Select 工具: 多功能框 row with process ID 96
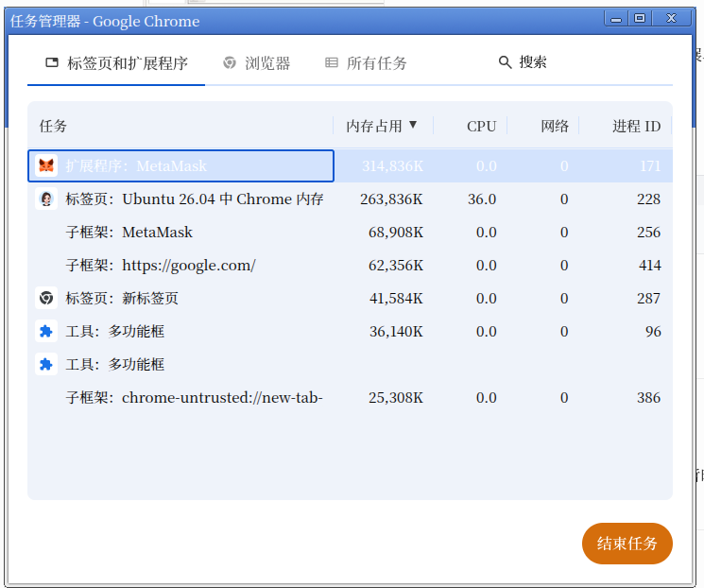The height and width of the screenshot is (588, 704). [x=351, y=332]
